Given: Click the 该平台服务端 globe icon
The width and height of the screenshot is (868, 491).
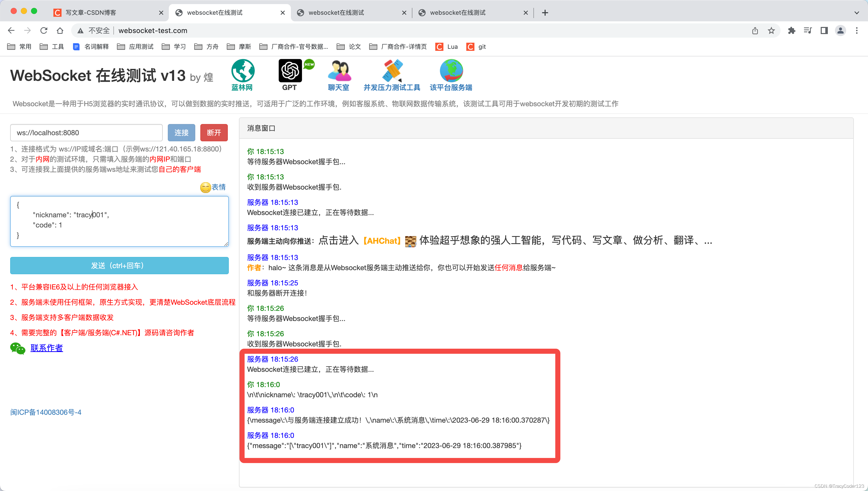Looking at the screenshot, I should click(450, 71).
